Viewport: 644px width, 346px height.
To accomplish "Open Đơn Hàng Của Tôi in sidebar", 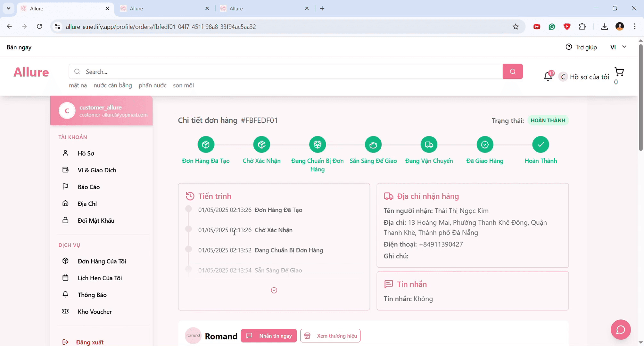I will 102,261.
